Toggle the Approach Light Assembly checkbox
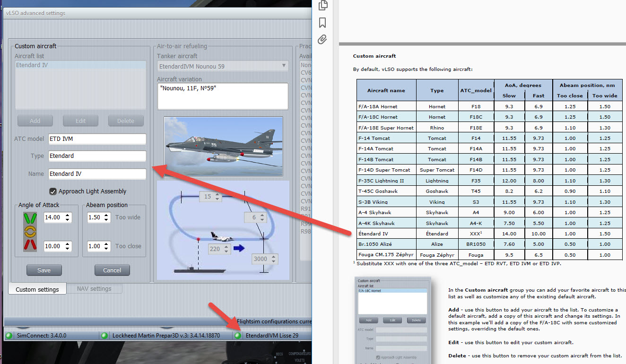The width and height of the screenshot is (626, 364). [x=53, y=191]
